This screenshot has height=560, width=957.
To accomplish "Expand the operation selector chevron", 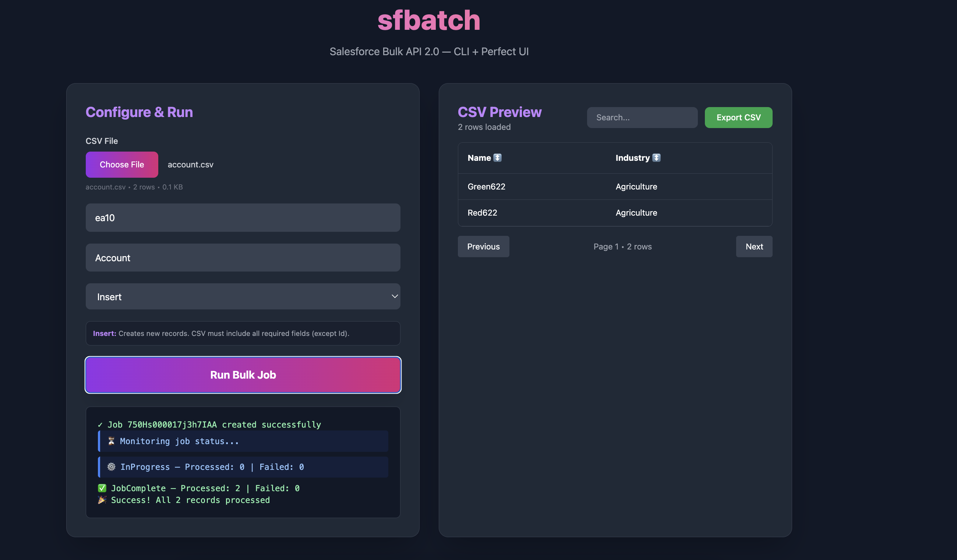I will (394, 297).
